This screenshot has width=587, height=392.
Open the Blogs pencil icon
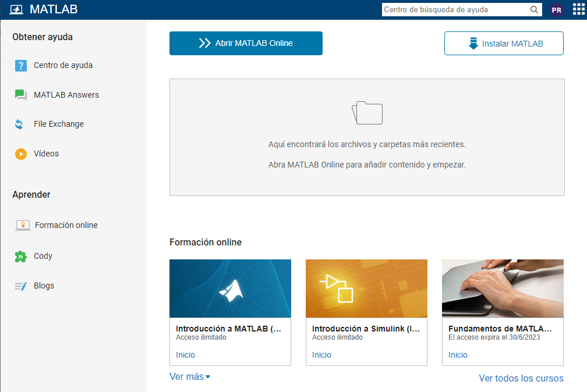click(22, 285)
